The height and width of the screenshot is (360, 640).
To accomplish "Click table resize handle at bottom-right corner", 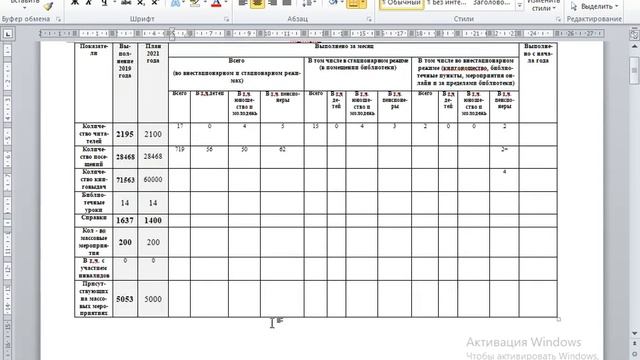I will click(x=559, y=319).
